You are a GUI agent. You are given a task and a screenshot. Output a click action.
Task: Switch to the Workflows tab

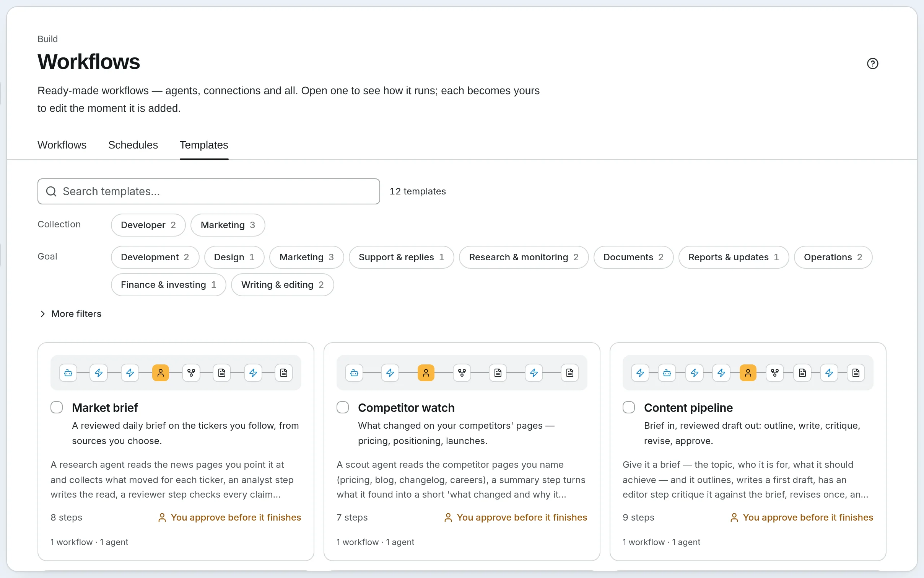[x=62, y=145]
